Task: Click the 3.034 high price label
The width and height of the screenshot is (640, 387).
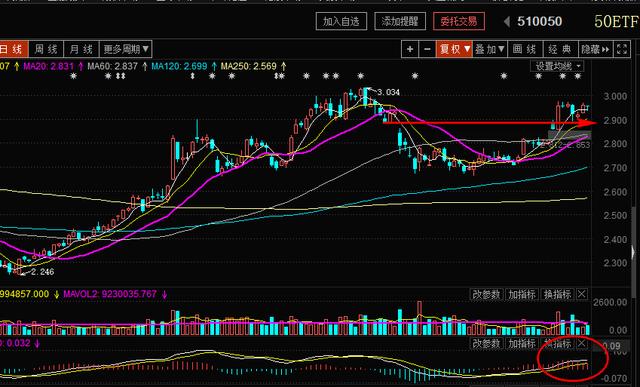Action: click(388, 92)
